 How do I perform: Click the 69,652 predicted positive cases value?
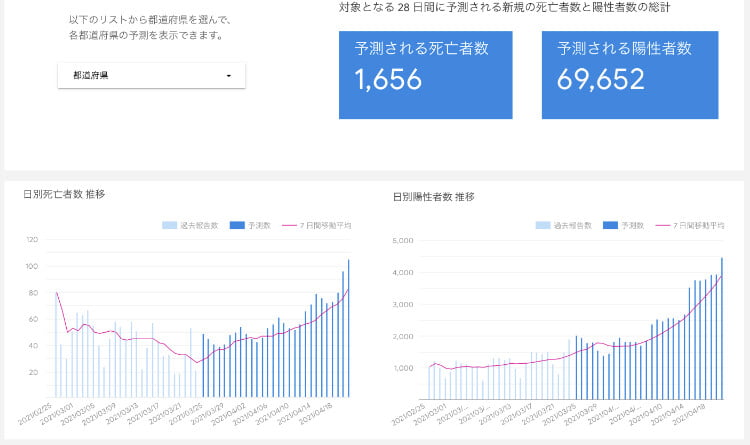point(601,81)
